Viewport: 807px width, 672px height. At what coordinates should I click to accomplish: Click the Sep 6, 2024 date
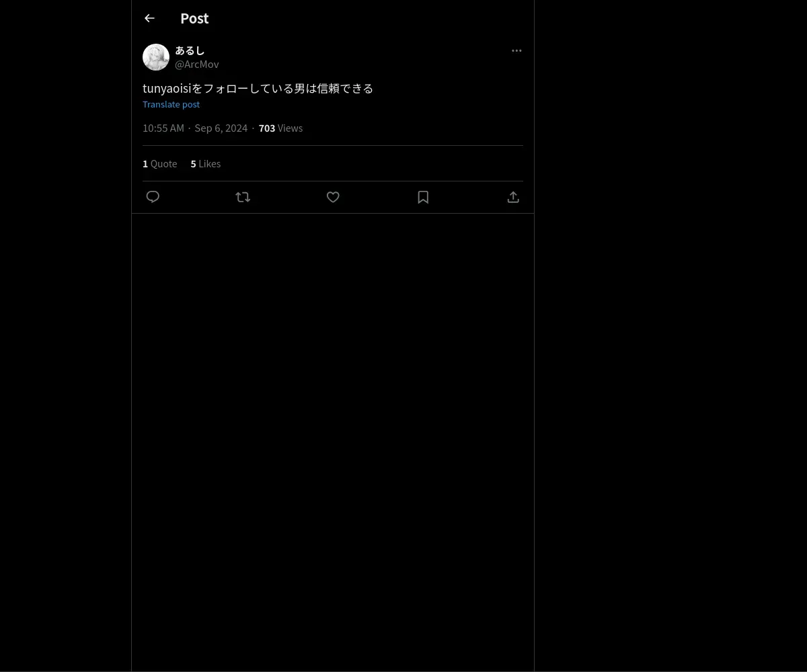221,128
